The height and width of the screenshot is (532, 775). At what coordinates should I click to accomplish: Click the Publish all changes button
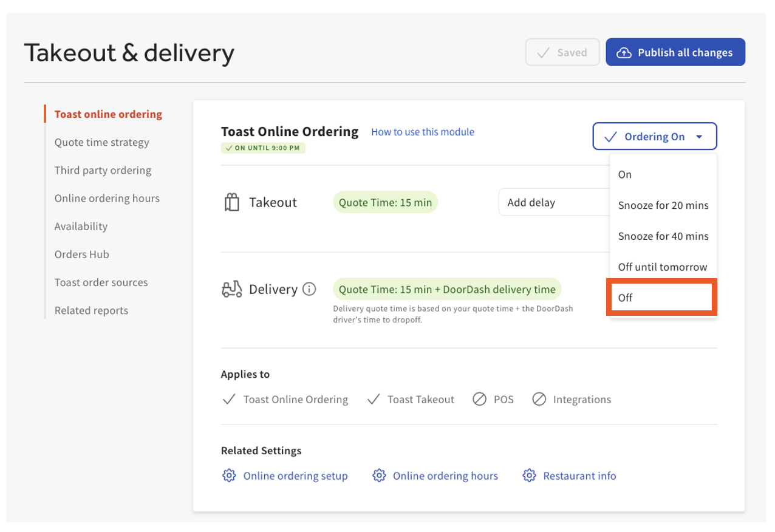pyautogui.click(x=675, y=52)
